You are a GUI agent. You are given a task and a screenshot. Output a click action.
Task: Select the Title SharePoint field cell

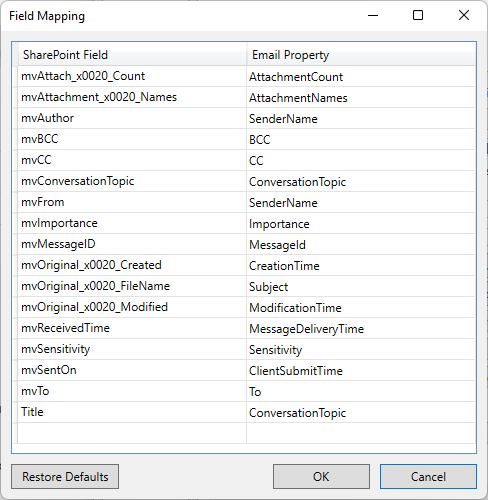point(132,412)
